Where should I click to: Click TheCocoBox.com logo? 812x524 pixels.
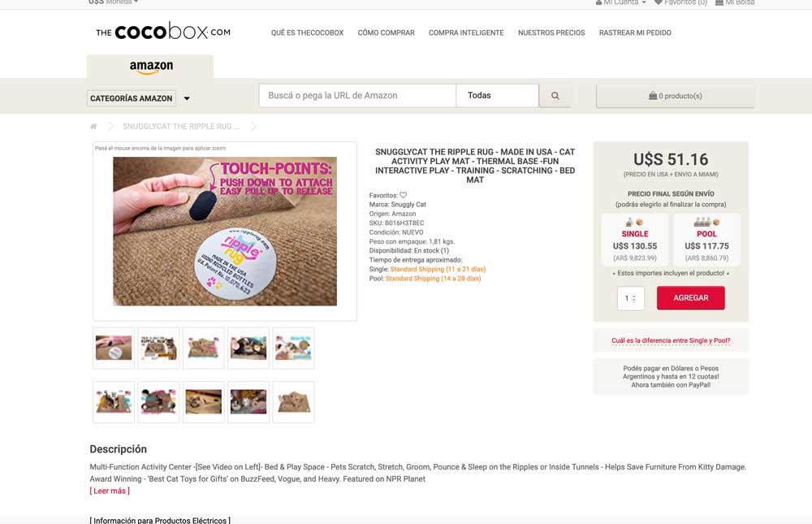pos(163,32)
